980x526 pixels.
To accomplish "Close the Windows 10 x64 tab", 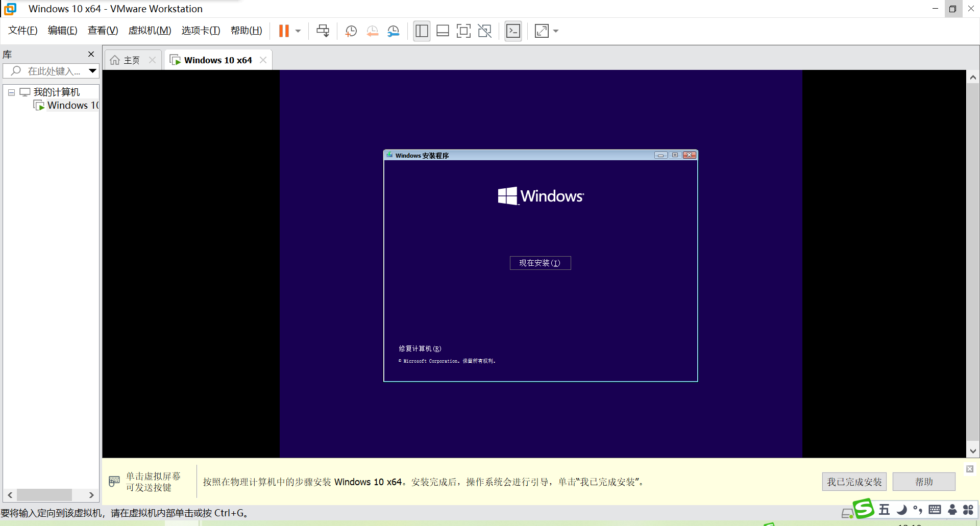I will [263, 60].
